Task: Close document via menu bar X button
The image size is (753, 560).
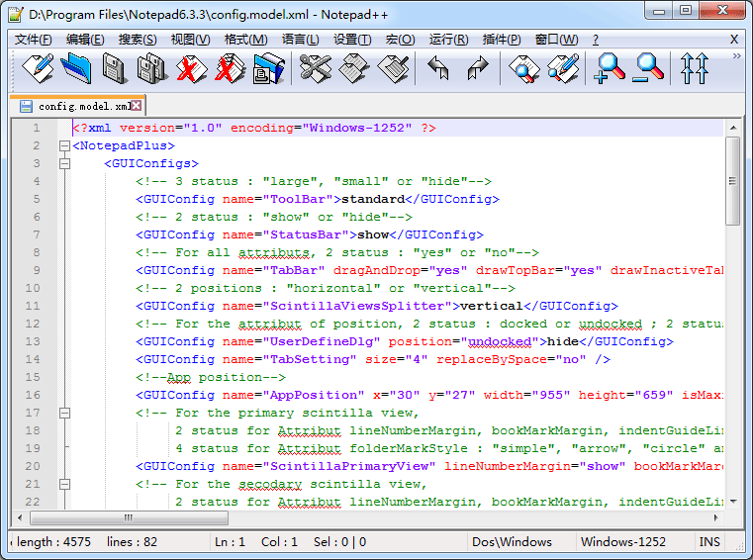Action: (x=734, y=40)
